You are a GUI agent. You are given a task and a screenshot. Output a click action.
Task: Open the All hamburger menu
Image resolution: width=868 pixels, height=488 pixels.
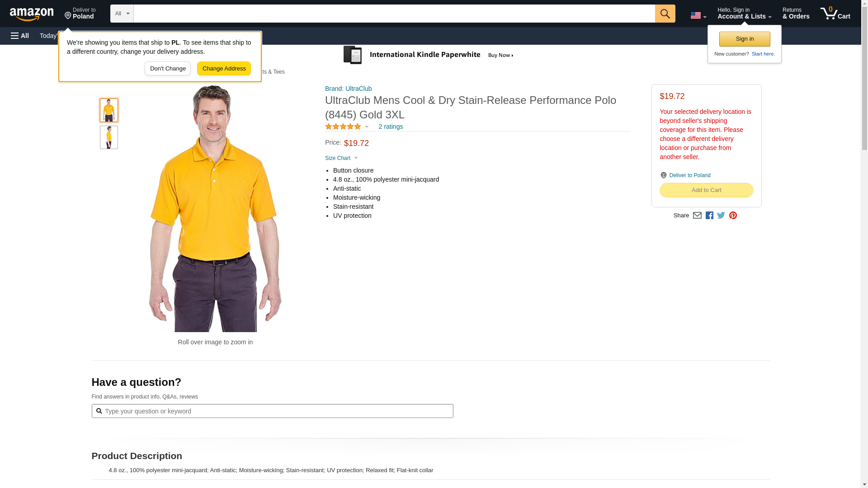click(x=20, y=36)
